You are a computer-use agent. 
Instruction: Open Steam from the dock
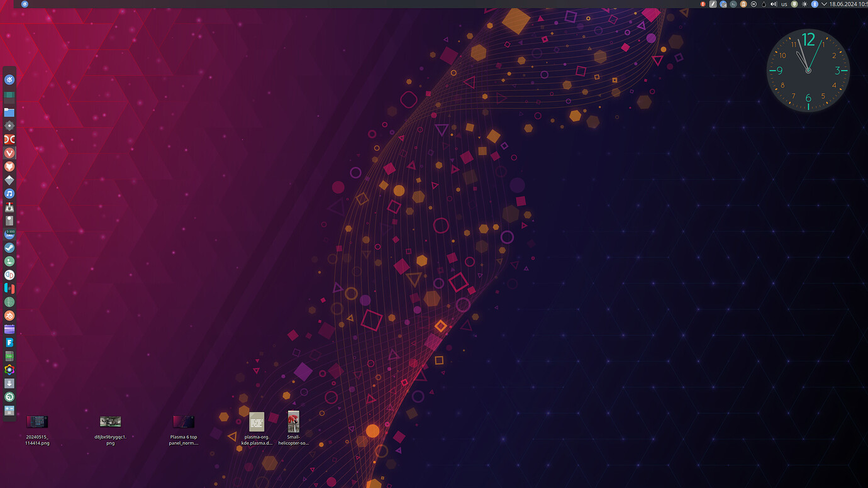click(x=8, y=247)
